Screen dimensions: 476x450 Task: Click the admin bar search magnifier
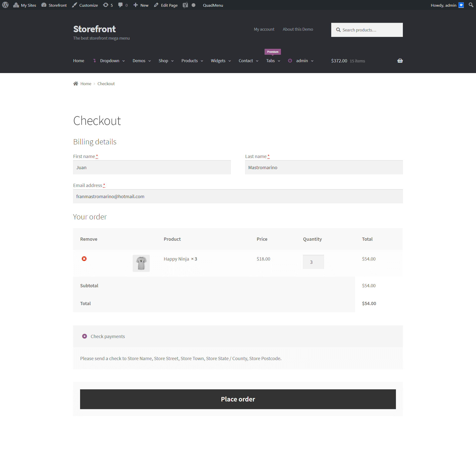(x=471, y=5)
